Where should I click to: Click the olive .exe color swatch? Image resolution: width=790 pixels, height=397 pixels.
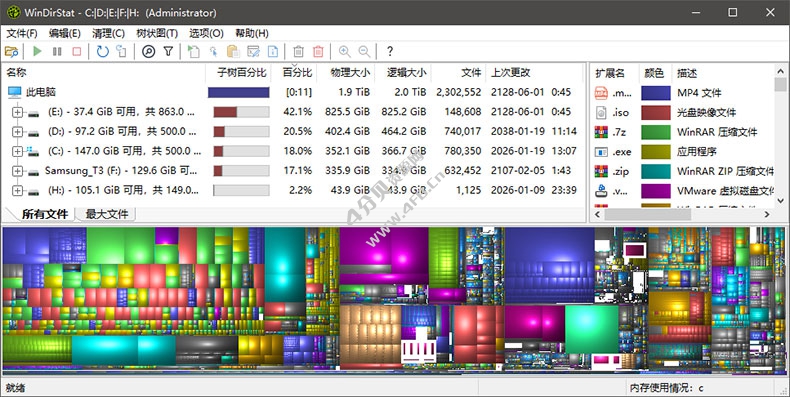point(655,152)
